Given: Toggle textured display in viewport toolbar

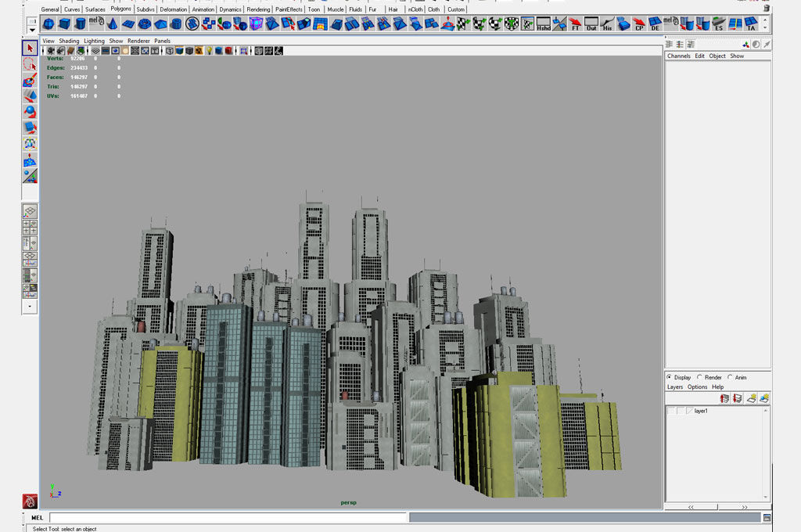Looking at the screenshot, I should pyautogui.click(x=199, y=51).
